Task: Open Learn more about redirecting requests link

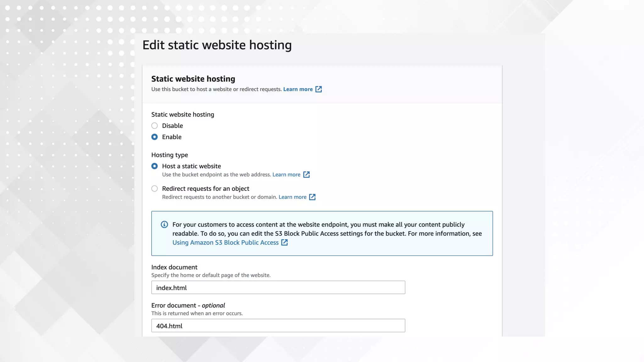Action: pos(292,197)
